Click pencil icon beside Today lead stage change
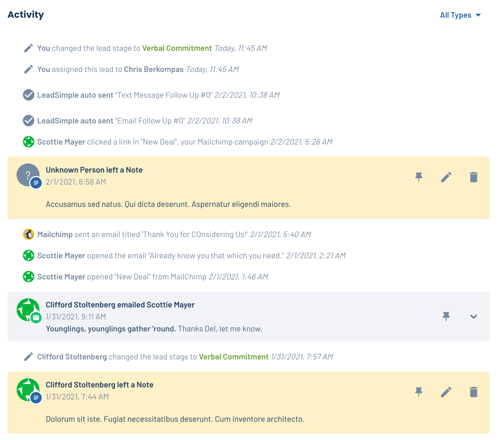The width and height of the screenshot is (504, 440). (x=29, y=48)
